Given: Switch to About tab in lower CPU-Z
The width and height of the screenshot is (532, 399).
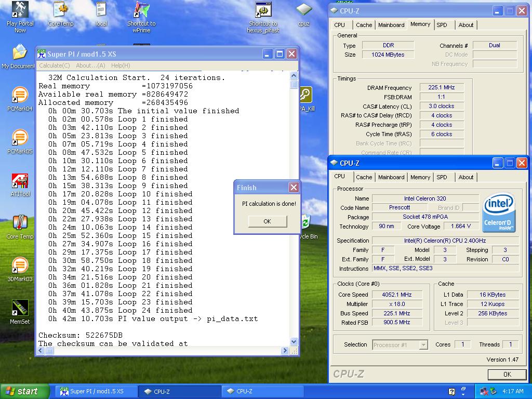Looking at the screenshot, I should pos(466,177).
